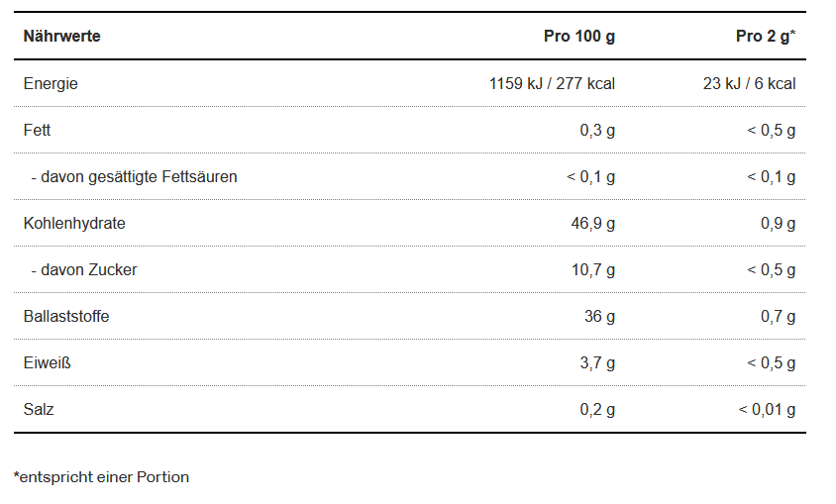Select the Pro 100 g header

[x=579, y=37]
